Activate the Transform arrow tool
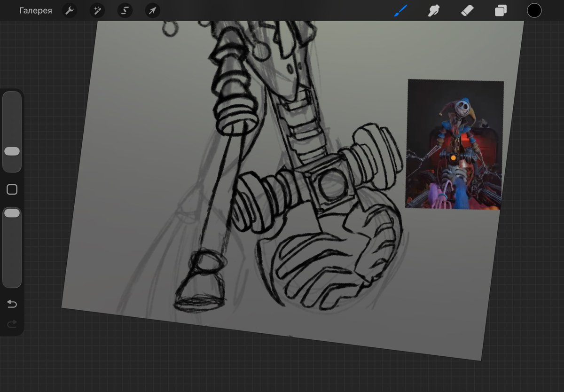This screenshot has height=392, width=564. 152,10
